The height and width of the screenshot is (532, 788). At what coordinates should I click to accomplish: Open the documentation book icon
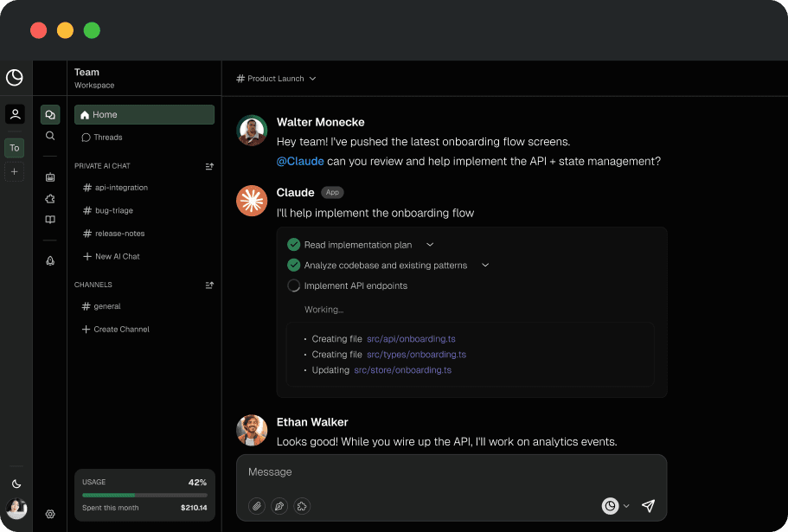[49, 219]
